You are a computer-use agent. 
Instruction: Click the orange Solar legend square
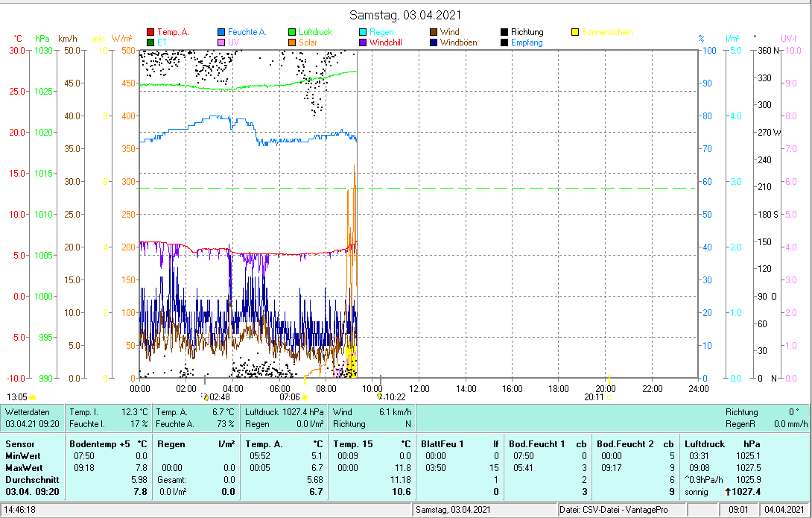[x=292, y=43]
